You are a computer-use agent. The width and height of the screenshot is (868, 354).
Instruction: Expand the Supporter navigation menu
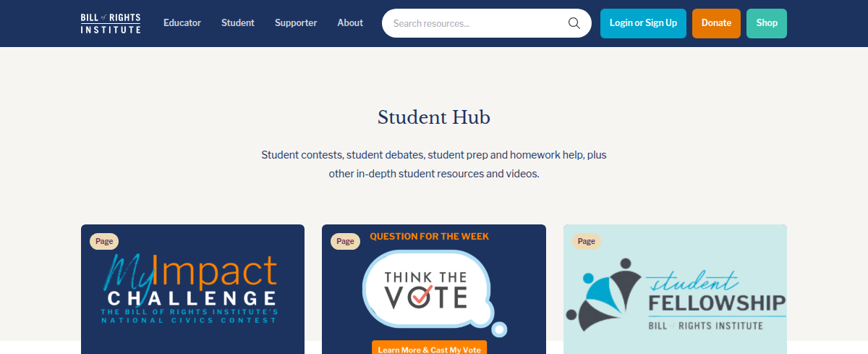point(296,23)
